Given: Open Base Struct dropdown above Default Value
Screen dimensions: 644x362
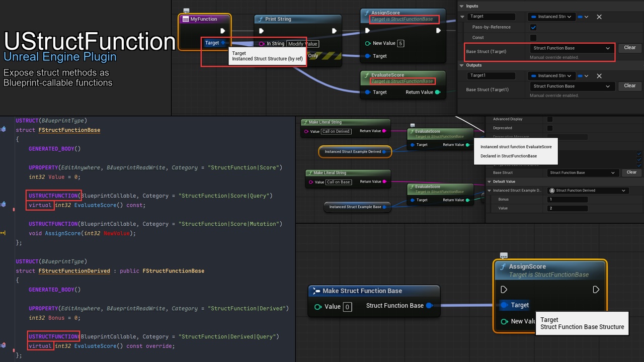Looking at the screenshot, I should (x=582, y=172).
